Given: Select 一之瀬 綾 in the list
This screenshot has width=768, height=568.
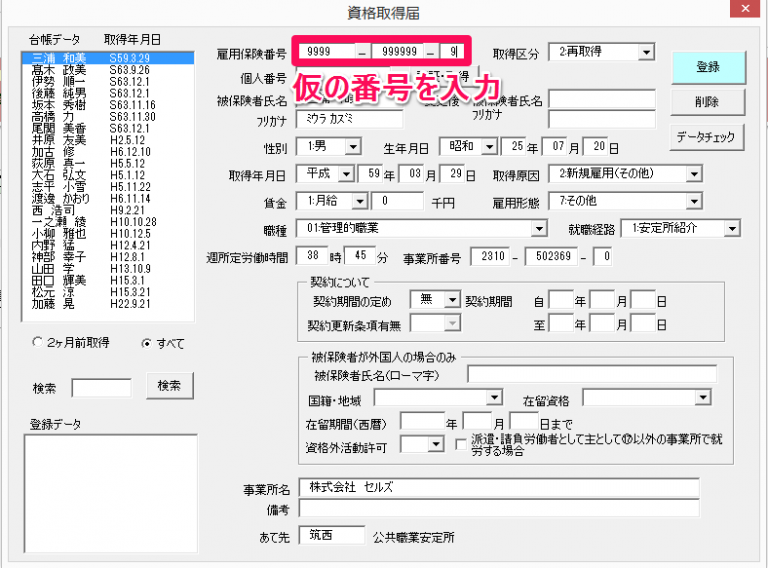Looking at the screenshot, I should click(x=108, y=222).
